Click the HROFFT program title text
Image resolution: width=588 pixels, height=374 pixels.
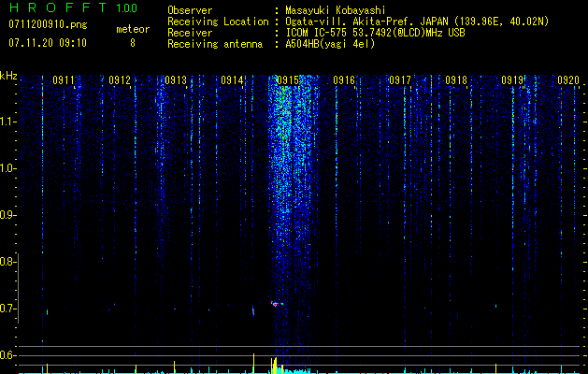click(58, 7)
